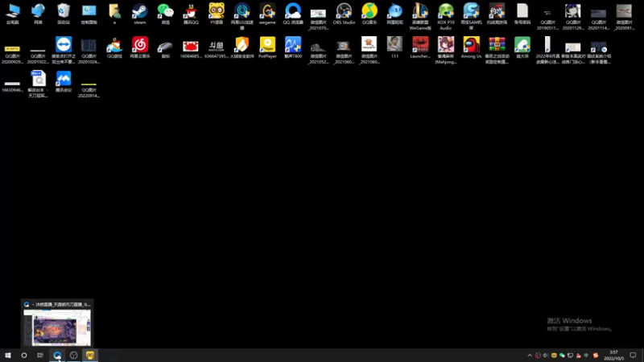Click the OBS Studio taskbar icon
The width and height of the screenshot is (644, 362).
tap(73, 355)
